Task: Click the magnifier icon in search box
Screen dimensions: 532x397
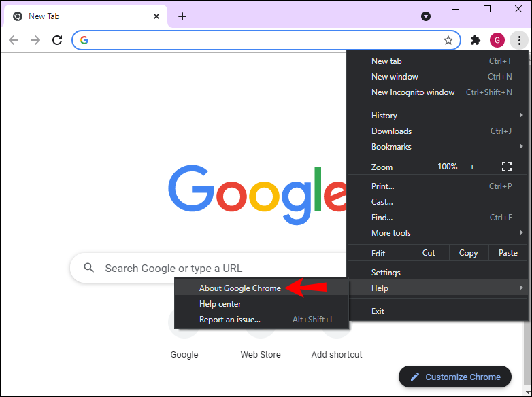Action: click(89, 268)
